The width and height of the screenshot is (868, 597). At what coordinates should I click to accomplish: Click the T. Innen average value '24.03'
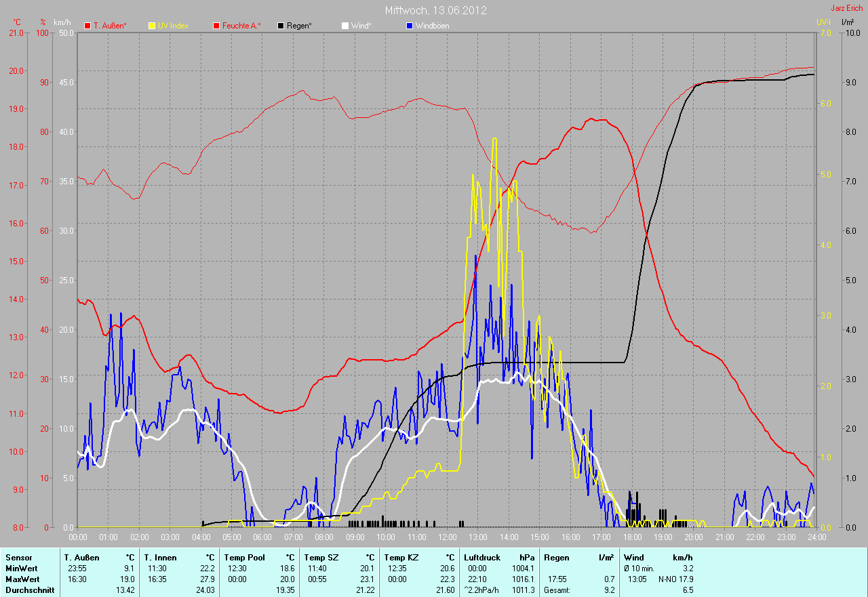click(205, 590)
